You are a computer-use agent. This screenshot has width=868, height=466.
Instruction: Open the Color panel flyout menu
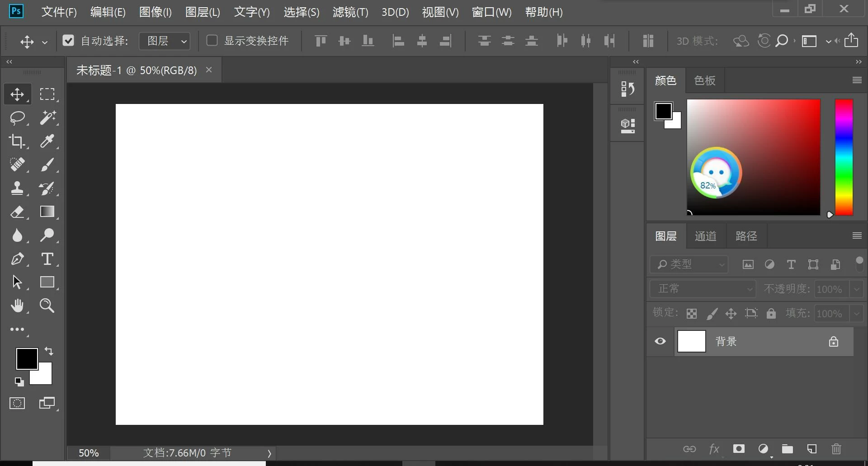click(x=857, y=80)
